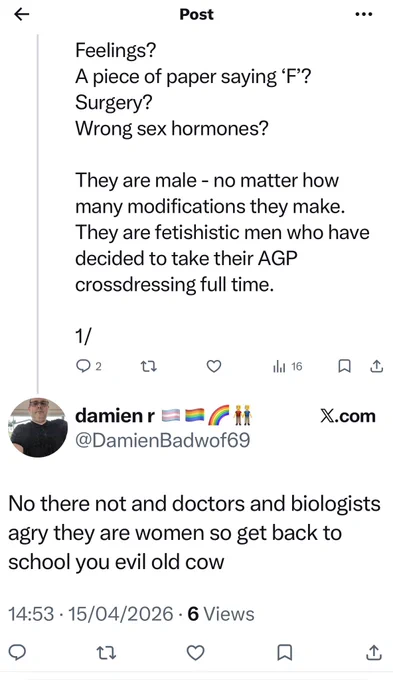393x680 pixels.
Task: Open damien r's profile picture
Action: pyautogui.click(x=38, y=427)
